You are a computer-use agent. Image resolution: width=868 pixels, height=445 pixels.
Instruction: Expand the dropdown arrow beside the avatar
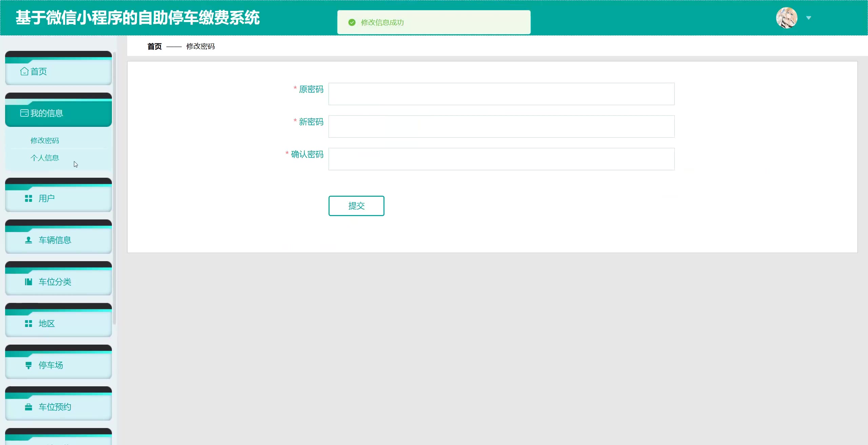809,18
